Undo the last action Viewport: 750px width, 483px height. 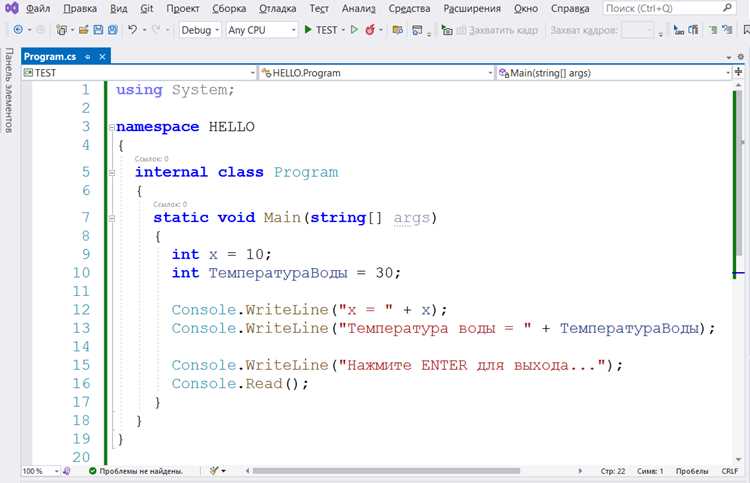point(132,30)
